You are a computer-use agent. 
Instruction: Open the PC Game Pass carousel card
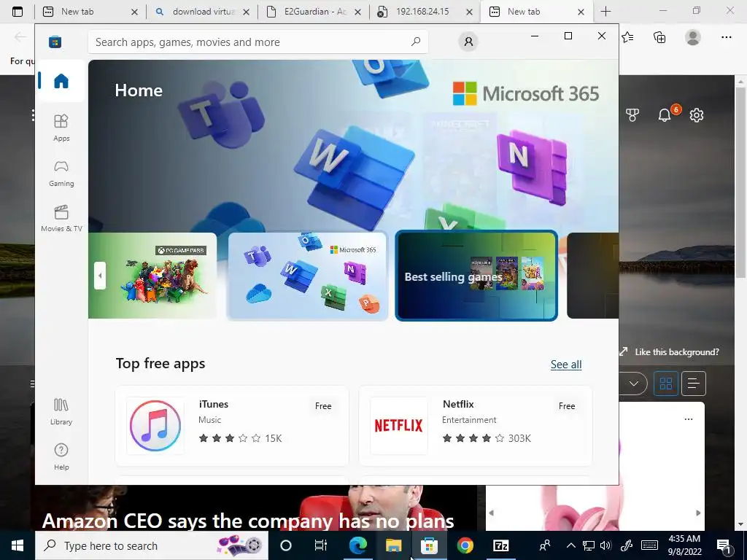pos(152,275)
